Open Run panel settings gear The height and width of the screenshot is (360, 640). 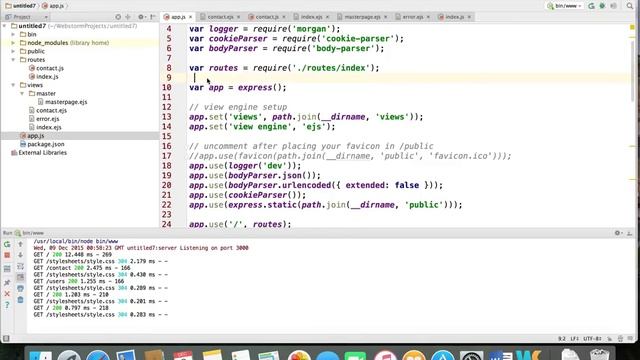coord(618,233)
